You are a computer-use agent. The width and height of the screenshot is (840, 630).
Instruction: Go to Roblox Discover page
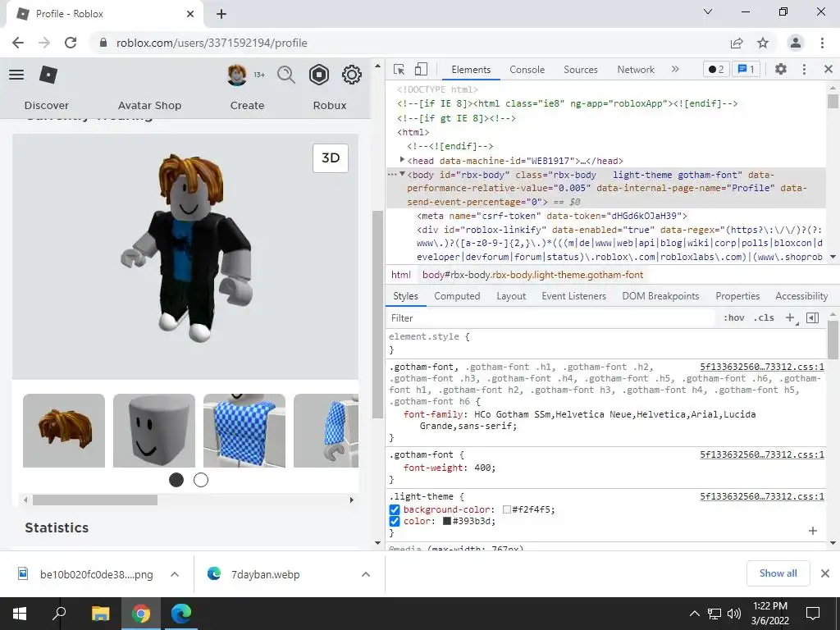pos(47,106)
